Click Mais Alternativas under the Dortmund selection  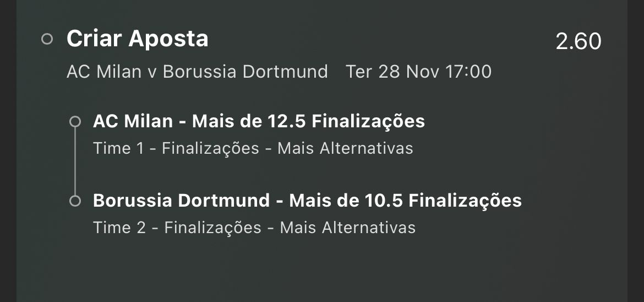tap(347, 228)
